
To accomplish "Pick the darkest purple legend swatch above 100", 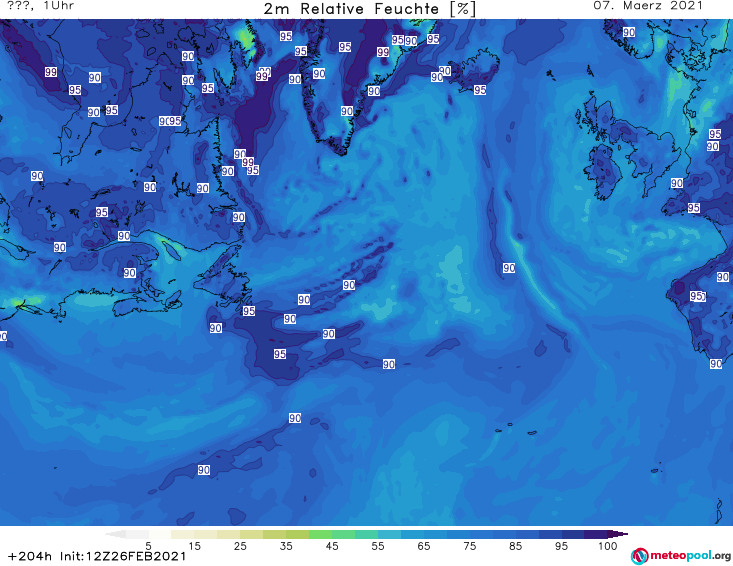I will (x=618, y=534).
